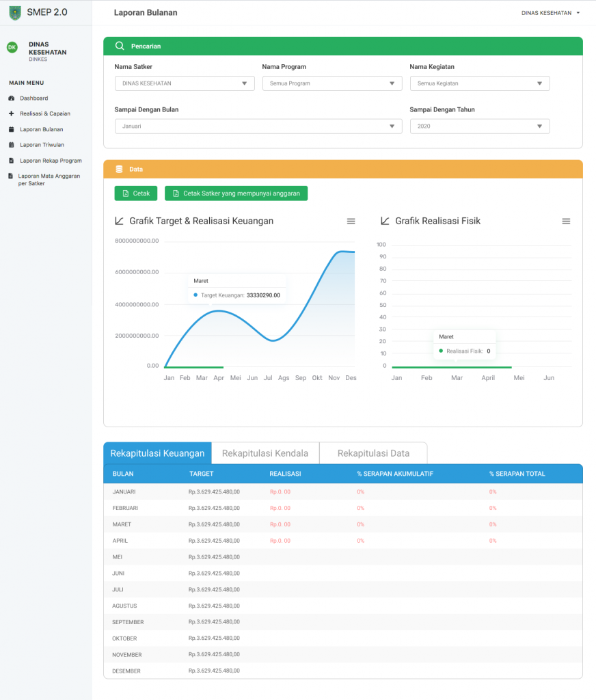Click the DK avatar badge for Dinas Kesehatan

(12, 48)
